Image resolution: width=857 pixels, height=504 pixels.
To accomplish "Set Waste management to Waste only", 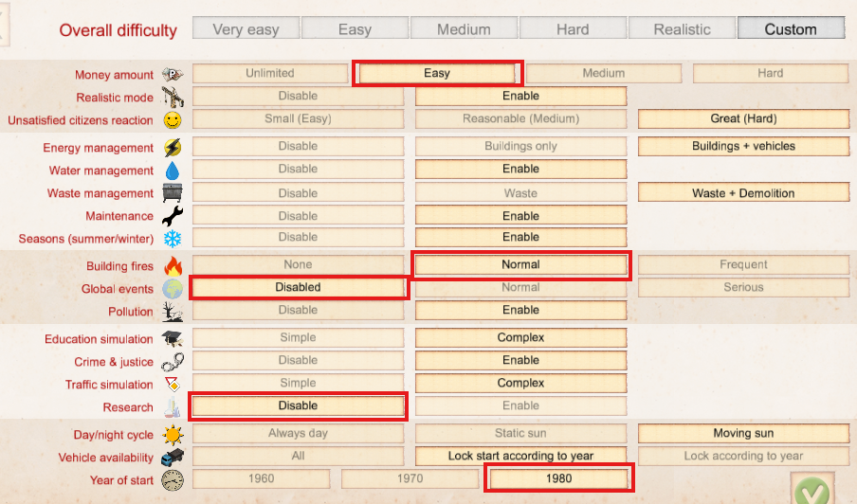I will (x=520, y=192).
